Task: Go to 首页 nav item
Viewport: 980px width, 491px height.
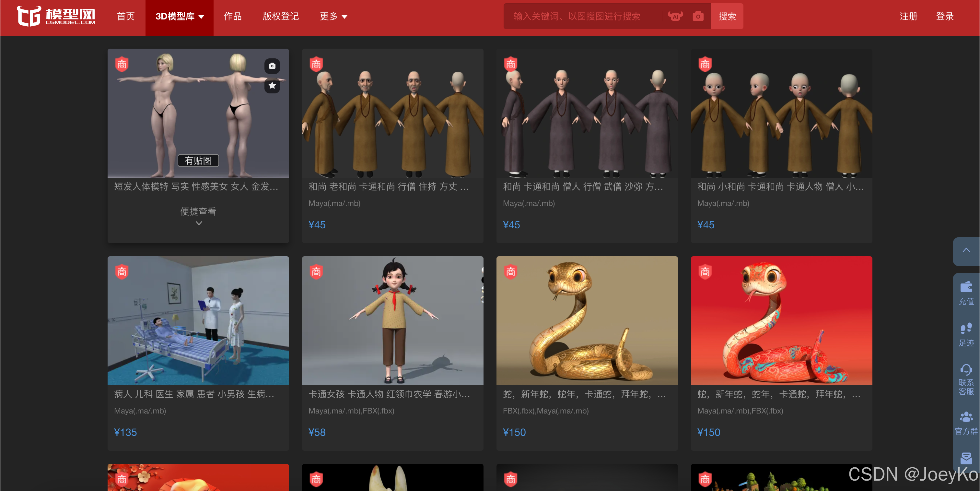Action: point(126,16)
